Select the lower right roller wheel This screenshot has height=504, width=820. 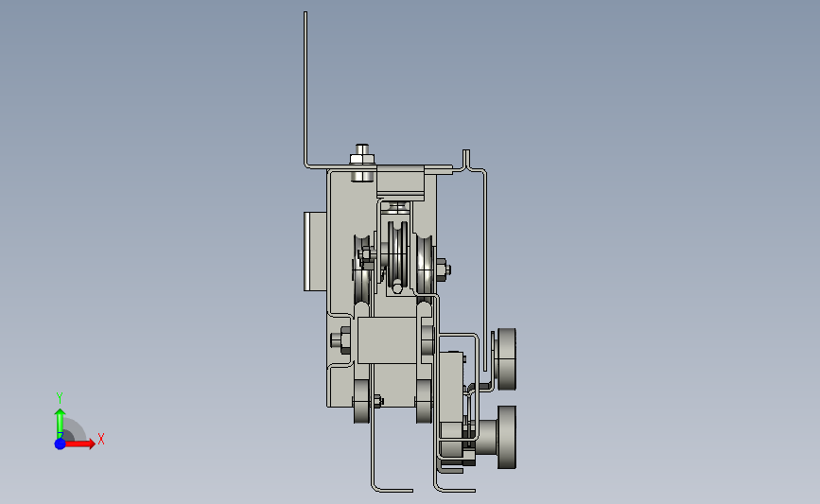point(506,437)
